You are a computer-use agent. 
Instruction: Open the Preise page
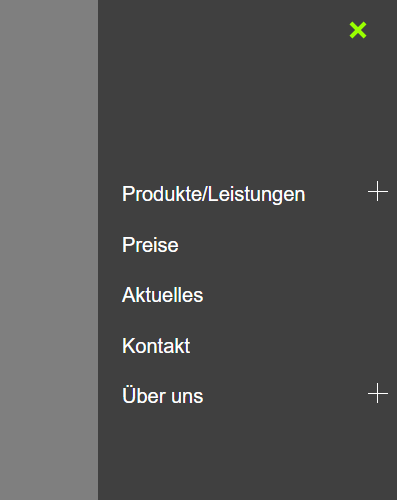point(150,245)
